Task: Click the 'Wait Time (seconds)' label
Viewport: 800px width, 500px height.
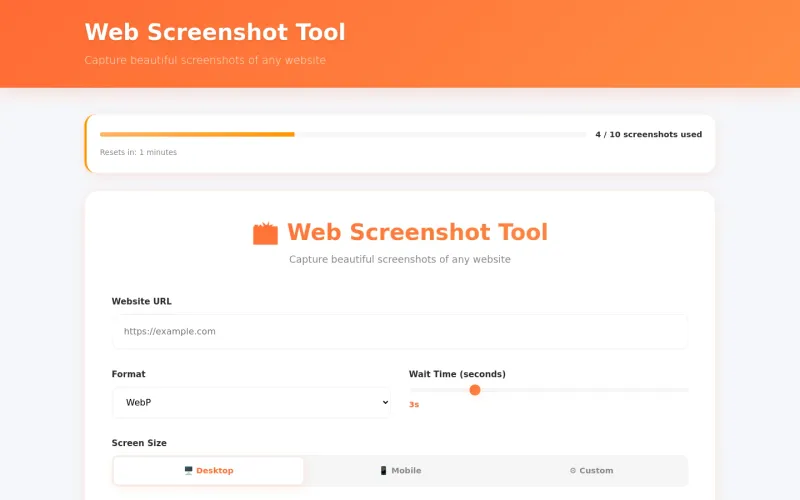Action: point(457,374)
